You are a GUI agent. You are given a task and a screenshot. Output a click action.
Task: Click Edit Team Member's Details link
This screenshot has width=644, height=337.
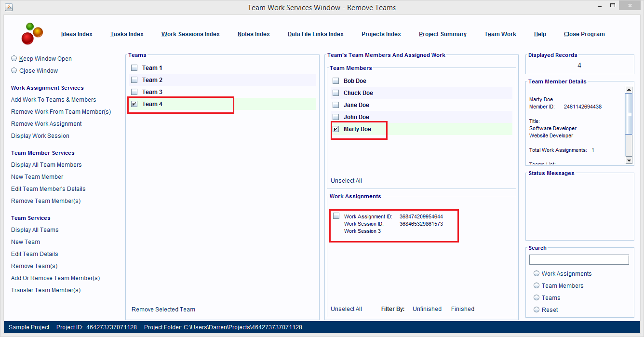(48, 189)
